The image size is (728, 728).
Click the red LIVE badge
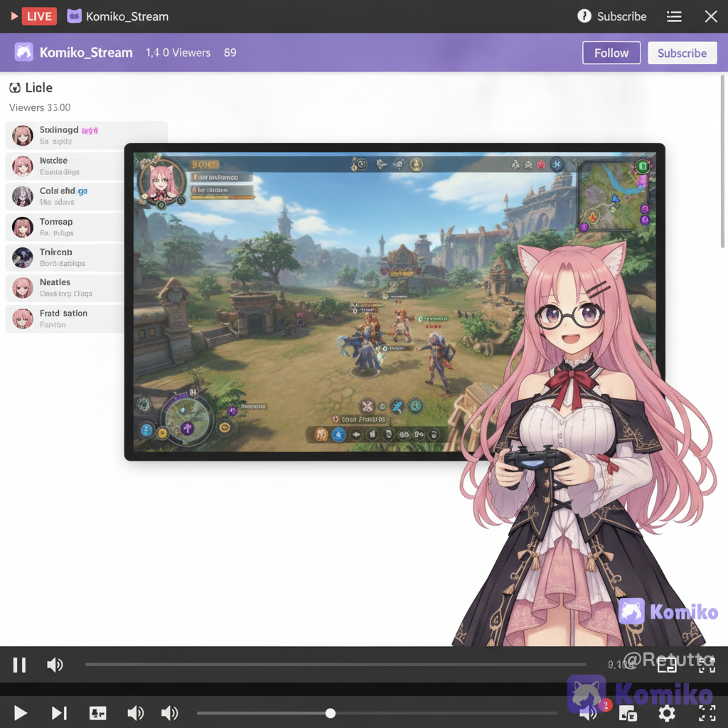coord(40,16)
